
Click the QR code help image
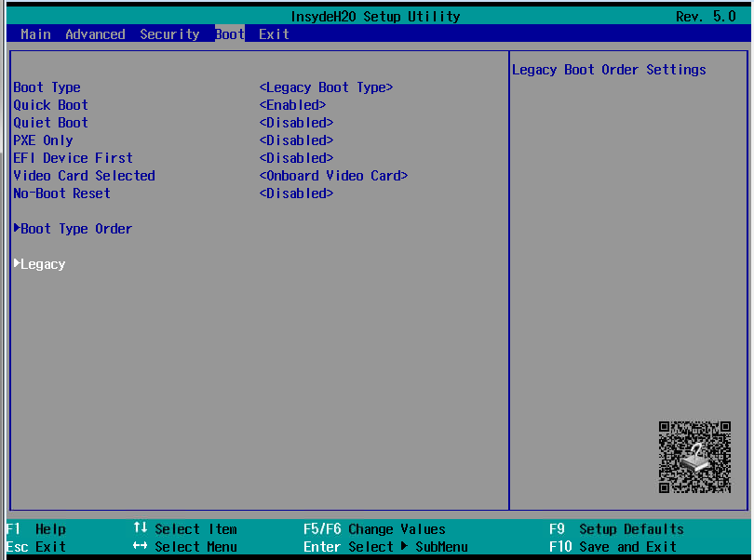pyautogui.click(x=694, y=457)
